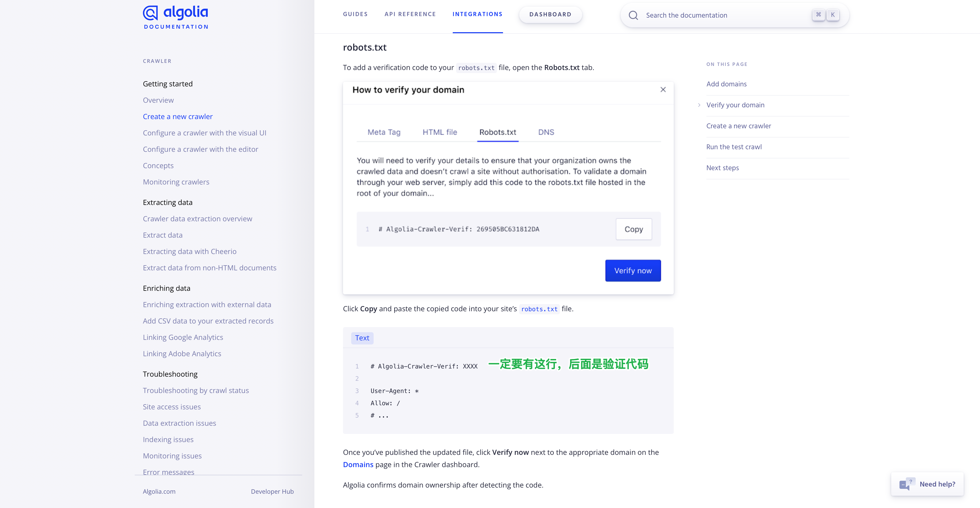Open the robots.txt inline code link

(539, 309)
